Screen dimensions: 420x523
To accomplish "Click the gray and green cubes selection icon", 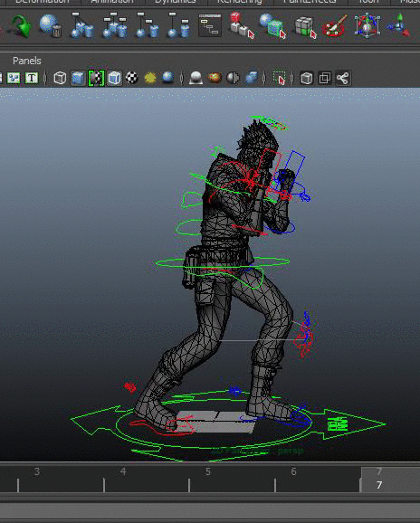I will click(306, 26).
